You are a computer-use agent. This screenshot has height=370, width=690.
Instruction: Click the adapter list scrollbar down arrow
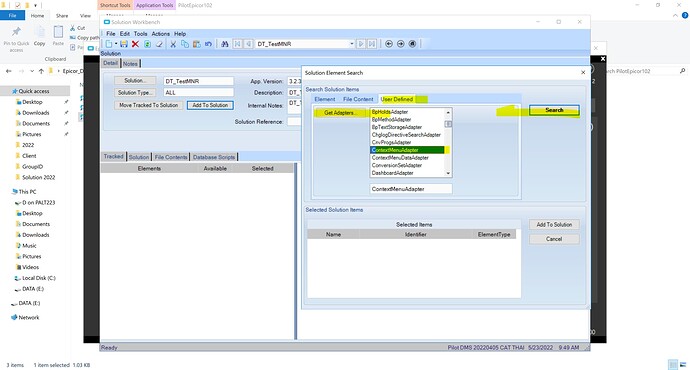[x=448, y=173]
